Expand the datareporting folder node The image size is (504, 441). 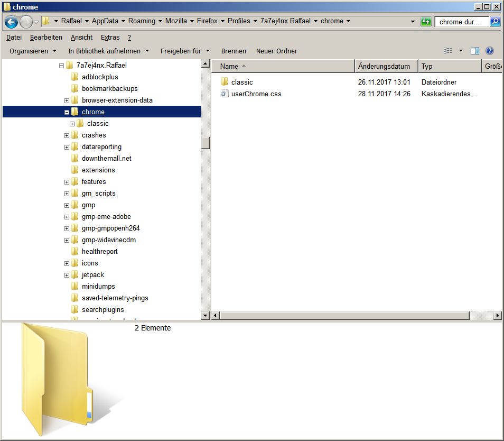(67, 148)
